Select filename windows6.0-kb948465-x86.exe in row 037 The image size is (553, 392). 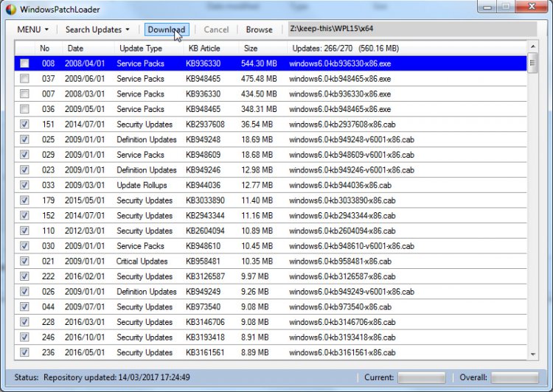[x=340, y=79]
